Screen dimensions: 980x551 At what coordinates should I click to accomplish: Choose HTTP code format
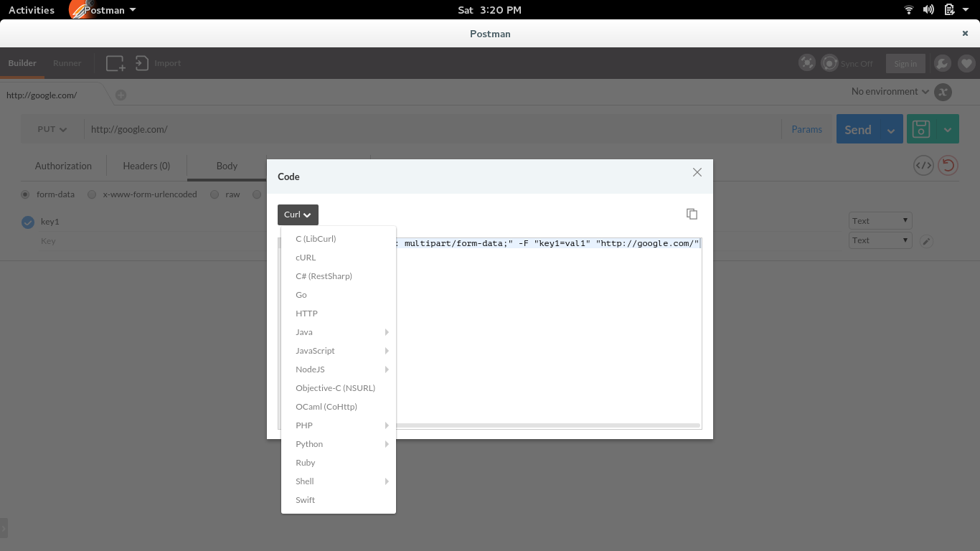click(x=339, y=314)
